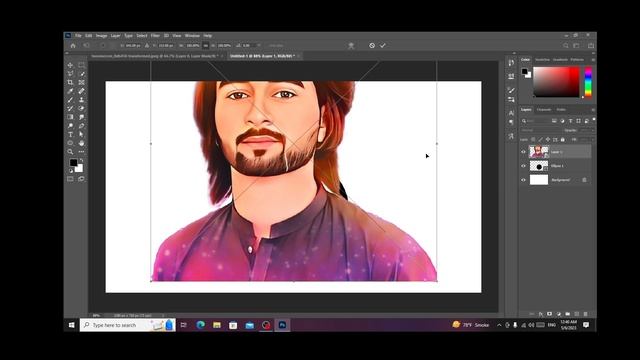The image size is (640, 360).
Task: Hide the Ellipse 1 layer
Action: click(523, 166)
